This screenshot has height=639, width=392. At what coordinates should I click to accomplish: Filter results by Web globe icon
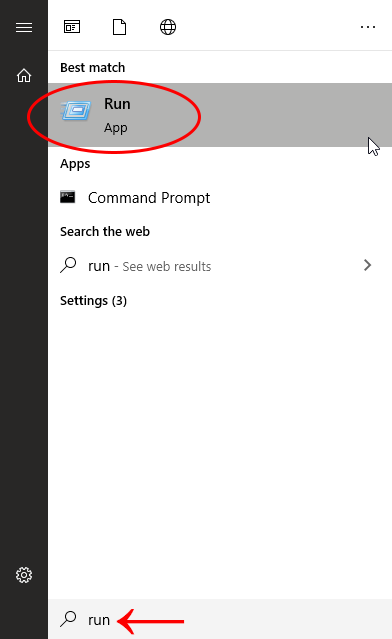pyautogui.click(x=168, y=27)
